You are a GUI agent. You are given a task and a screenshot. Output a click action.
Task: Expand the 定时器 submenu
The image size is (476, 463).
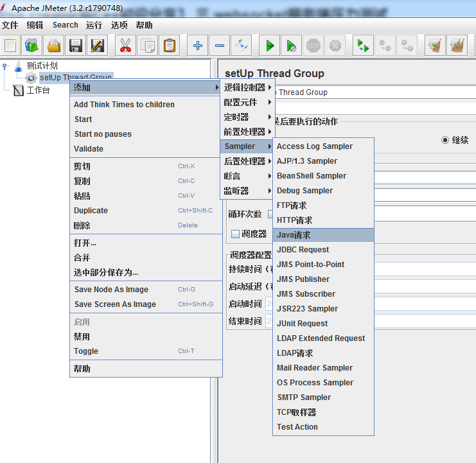(247, 117)
